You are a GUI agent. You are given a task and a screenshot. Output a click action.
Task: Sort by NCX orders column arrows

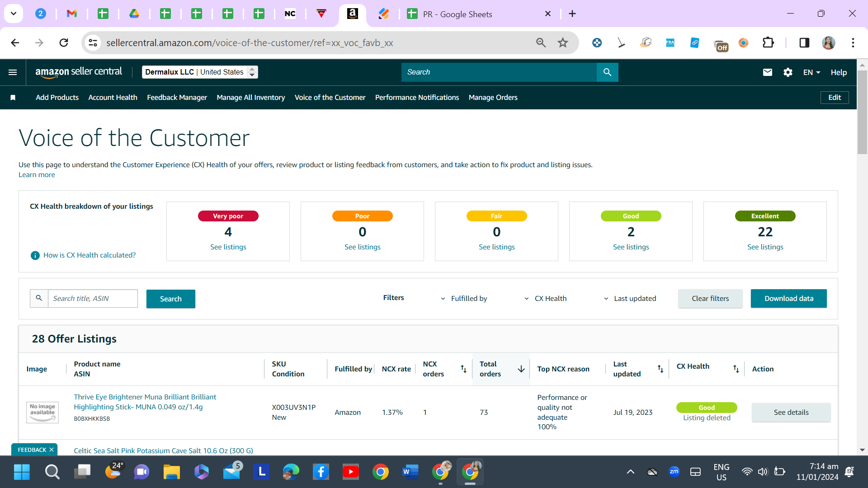(463, 369)
